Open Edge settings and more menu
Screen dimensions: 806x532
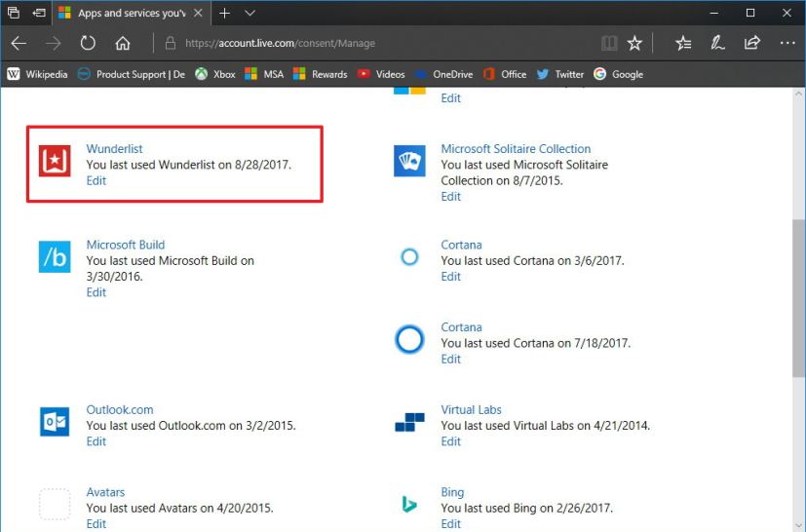point(787,43)
